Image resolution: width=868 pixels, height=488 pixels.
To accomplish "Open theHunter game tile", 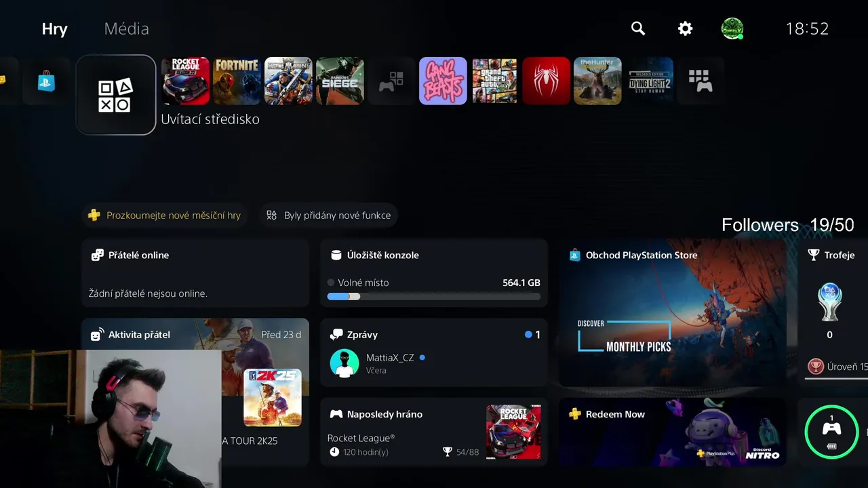I will tap(597, 81).
